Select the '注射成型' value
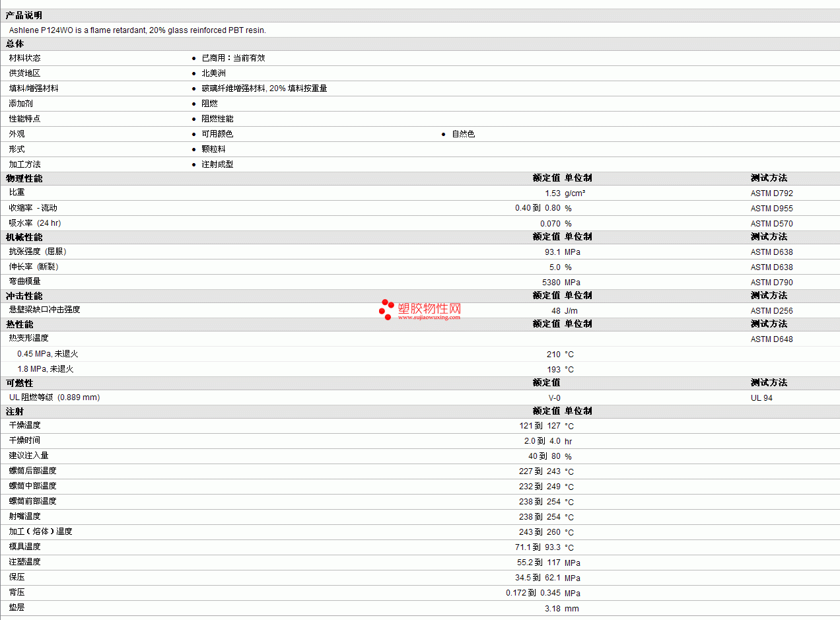The image size is (840, 620). click(217, 164)
